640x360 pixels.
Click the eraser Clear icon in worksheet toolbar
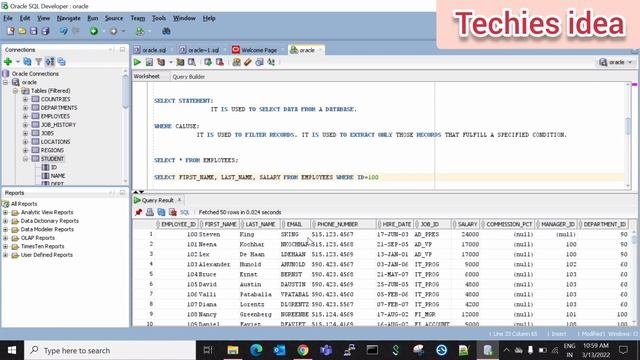248,62
